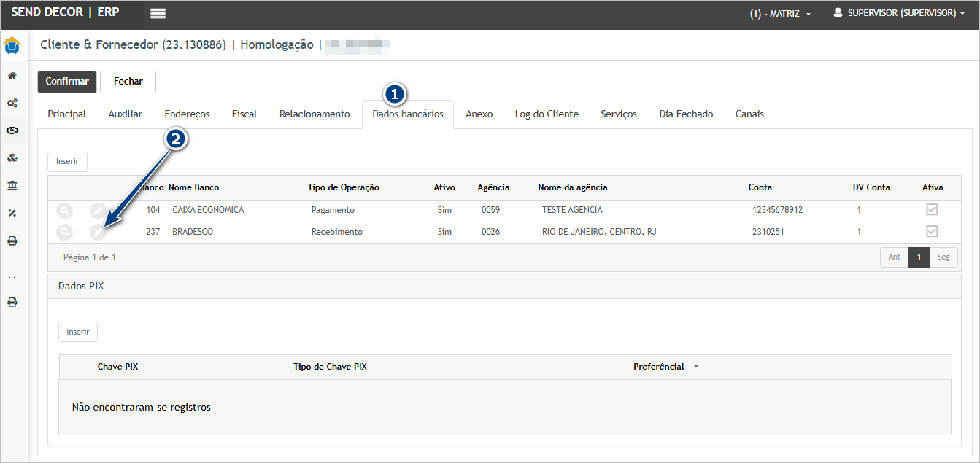This screenshot has width=980, height=463.
Task: Click Inserir button under Dados PIX
Action: click(78, 332)
